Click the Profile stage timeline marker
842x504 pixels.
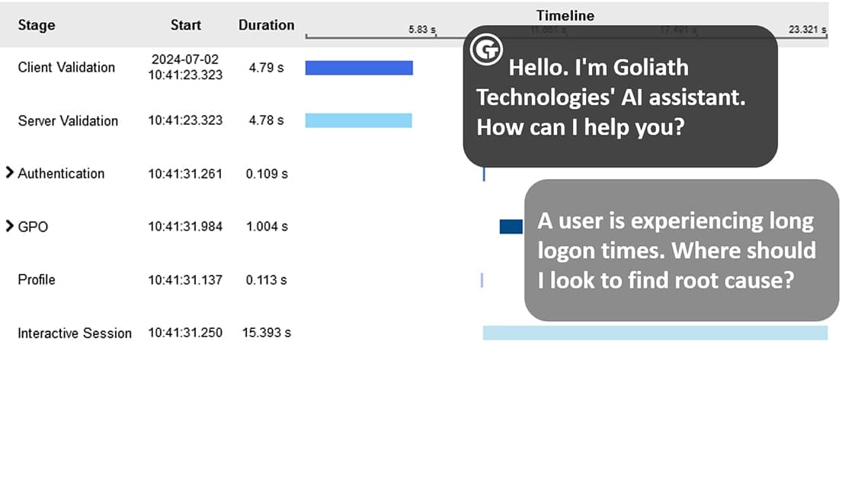pyautogui.click(x=482, y=280)
